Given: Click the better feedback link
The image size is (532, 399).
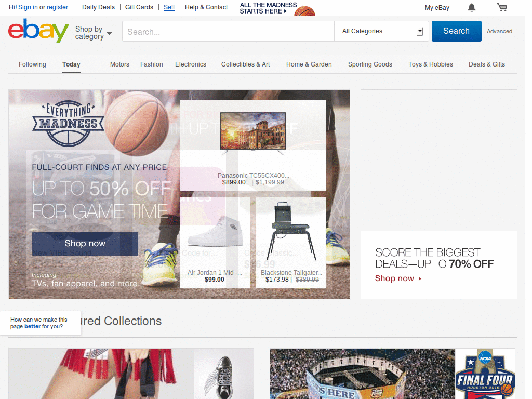Looking at the screenshot, I should coord(33,326).
